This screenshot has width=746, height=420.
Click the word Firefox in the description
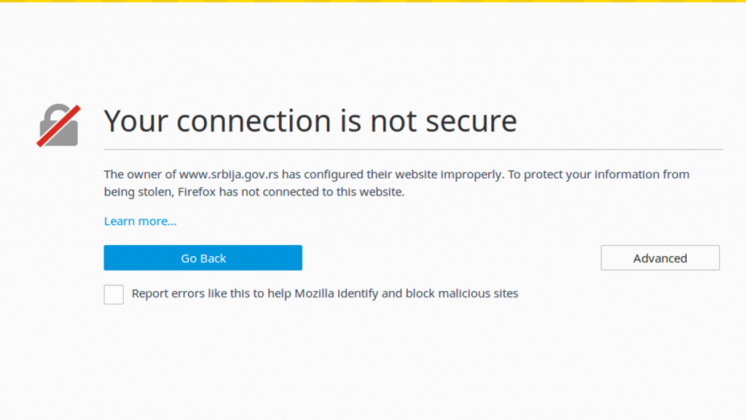pyautogui.click(x=196, y=192)
